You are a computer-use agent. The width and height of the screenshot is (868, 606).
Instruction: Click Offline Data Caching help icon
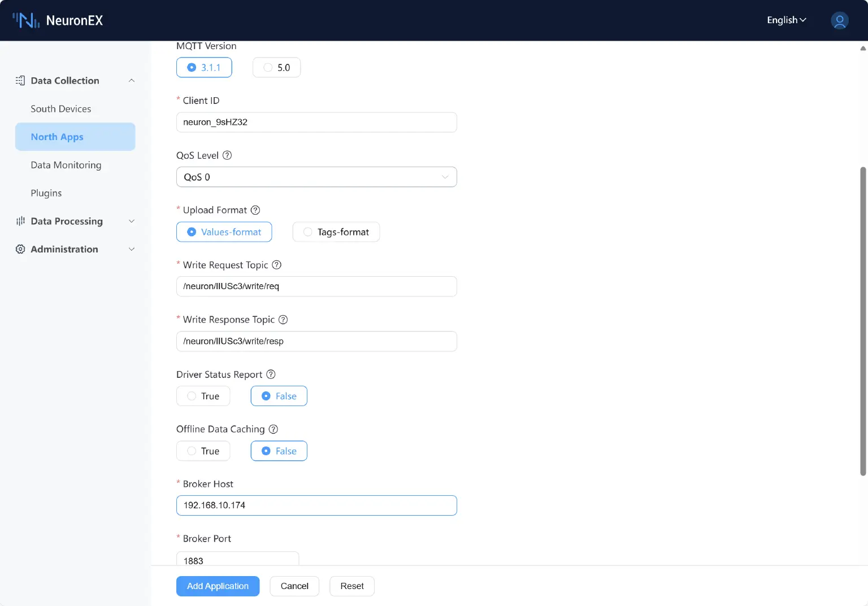point(274,429)
